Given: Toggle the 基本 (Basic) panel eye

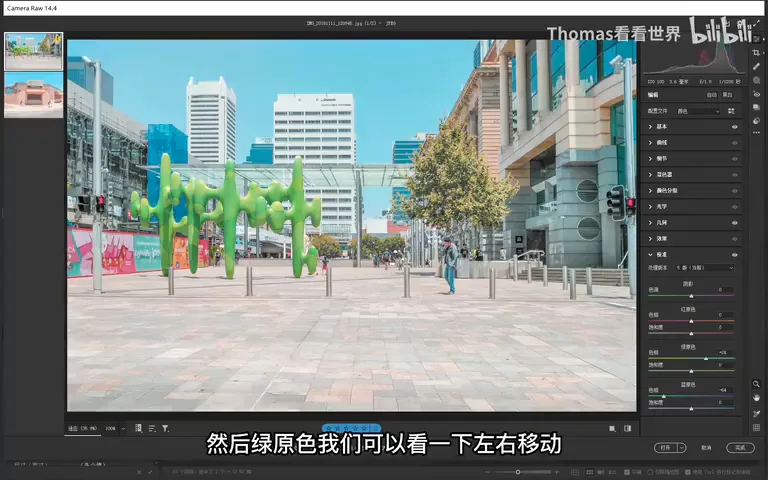Looking at the screenshot, I should (735, 127).
